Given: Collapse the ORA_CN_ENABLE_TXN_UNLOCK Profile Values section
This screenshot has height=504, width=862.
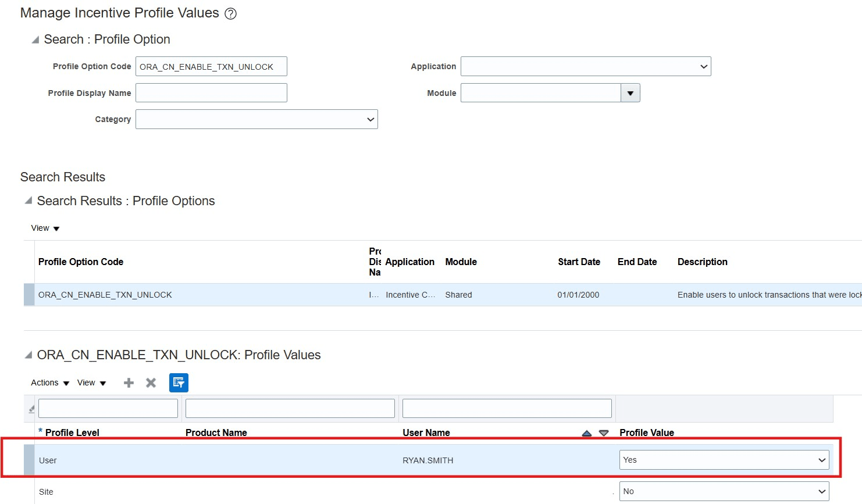Looking at the screenshot, I should (28, 355).
